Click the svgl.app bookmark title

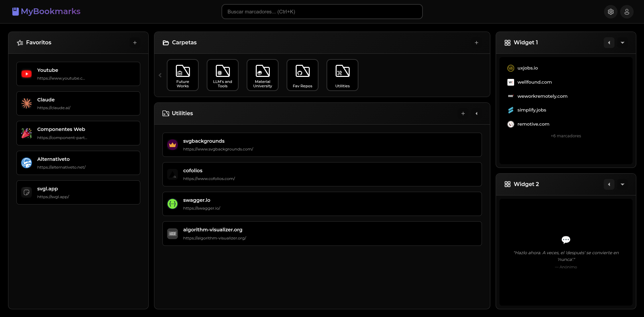point(48,189)
